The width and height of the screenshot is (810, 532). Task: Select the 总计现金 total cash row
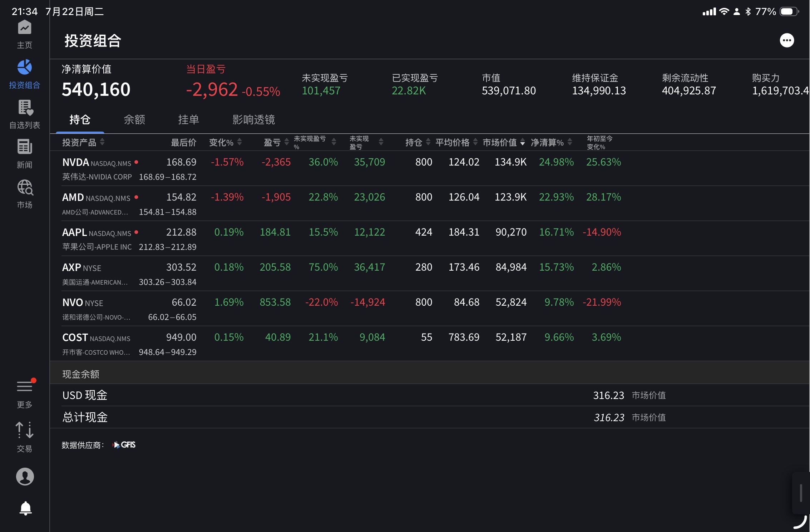[429, 417]
